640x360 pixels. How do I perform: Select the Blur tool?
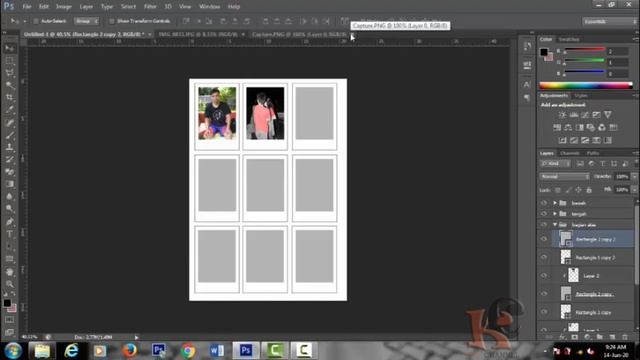click(9, 196)
